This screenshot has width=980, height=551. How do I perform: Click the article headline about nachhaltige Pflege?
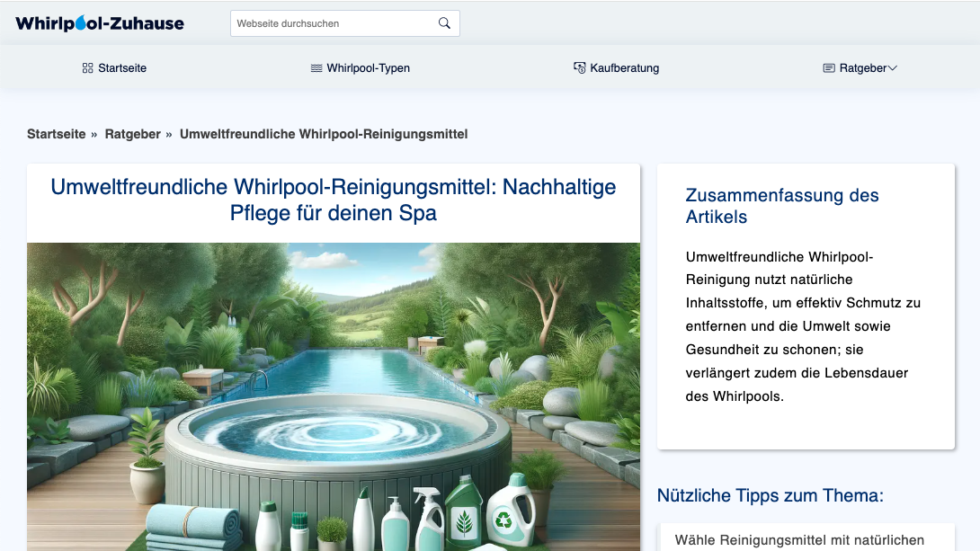click(333, 200)
